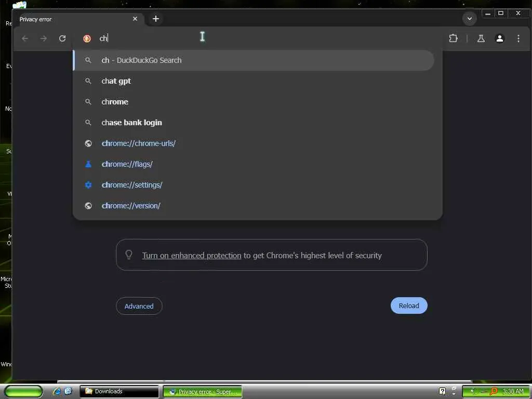
Task: Click search icon beside 'chase bank login'
Action: point(88,123)
